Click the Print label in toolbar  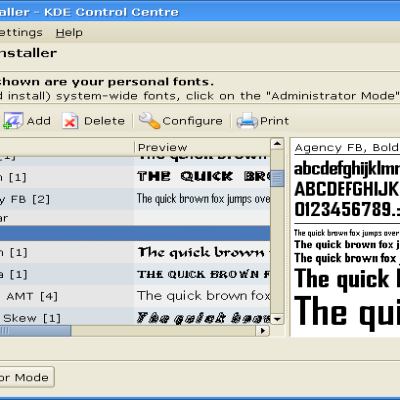pyautogui.click(x=274, y=121)
